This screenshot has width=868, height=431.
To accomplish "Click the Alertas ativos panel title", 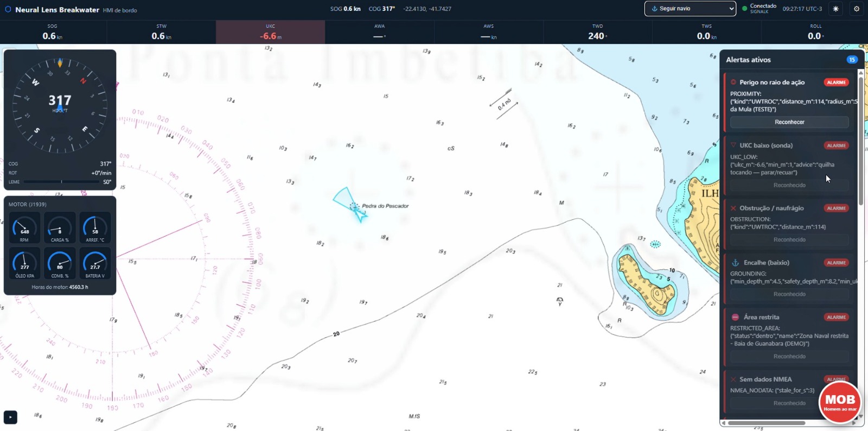I will click(748, 60).
